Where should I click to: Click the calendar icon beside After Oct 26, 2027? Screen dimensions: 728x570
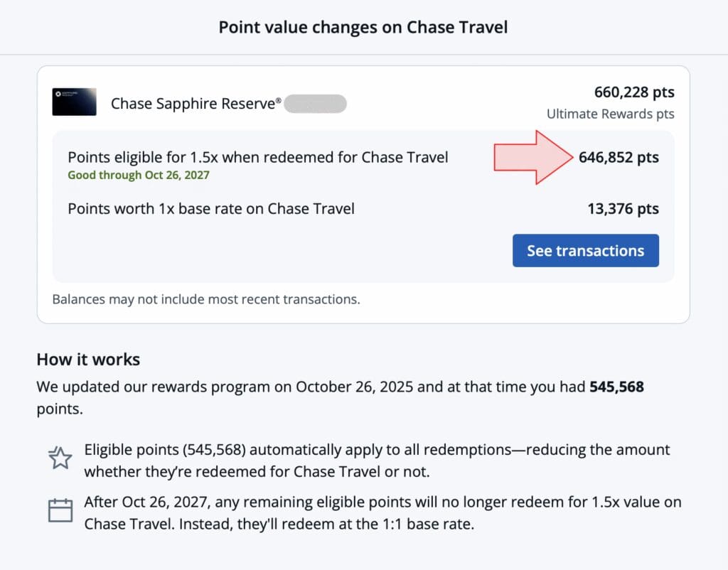coord(60,510)
